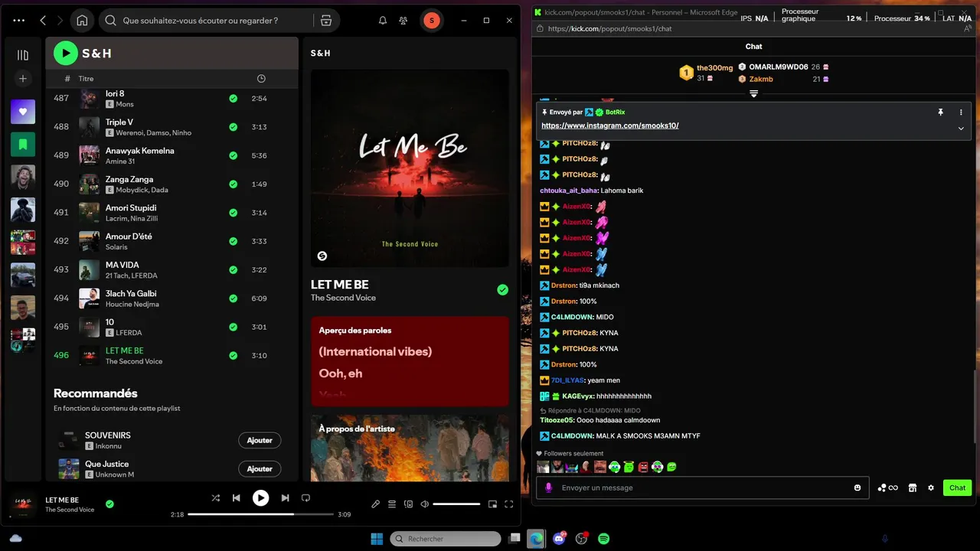Add SOUVENIRS to the playlist

click(260, 440)
